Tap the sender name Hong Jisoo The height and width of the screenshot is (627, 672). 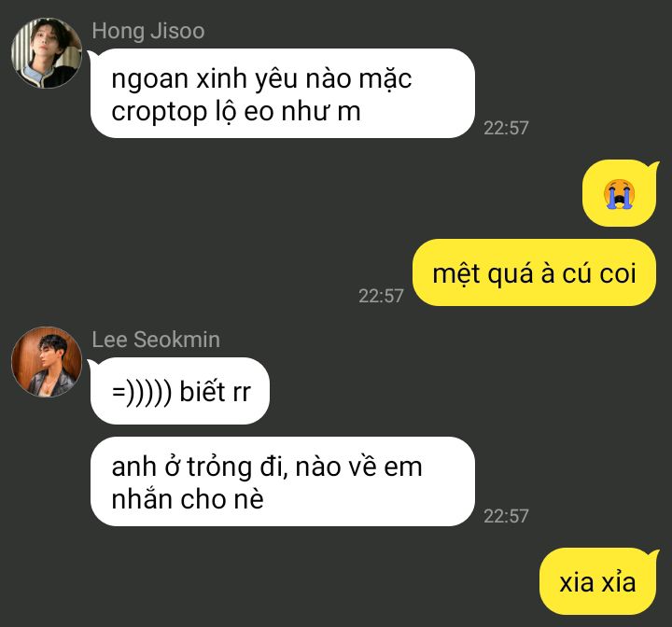(x=148, y=32)
